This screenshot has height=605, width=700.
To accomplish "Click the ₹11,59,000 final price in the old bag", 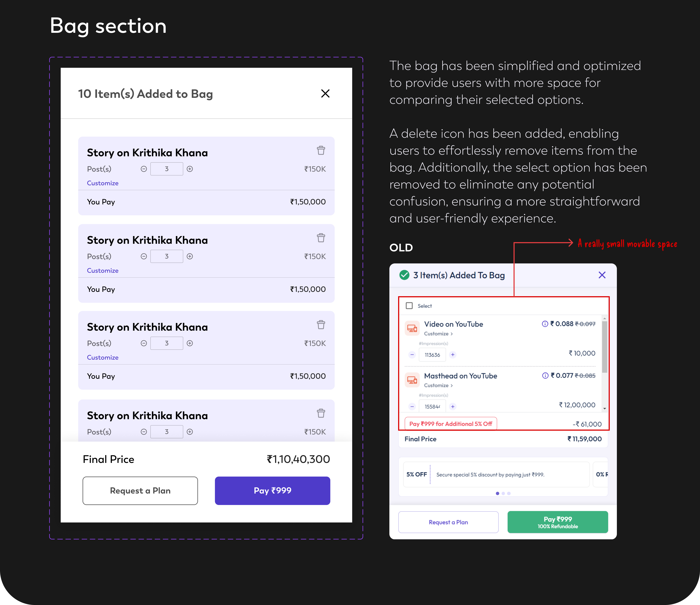I will click(x=584, y=439).
